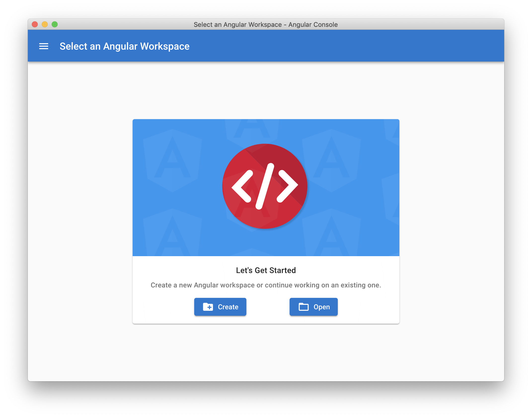Click the code brackets symbol in the red circle
The image size is (532, 418).
point(265,187)
